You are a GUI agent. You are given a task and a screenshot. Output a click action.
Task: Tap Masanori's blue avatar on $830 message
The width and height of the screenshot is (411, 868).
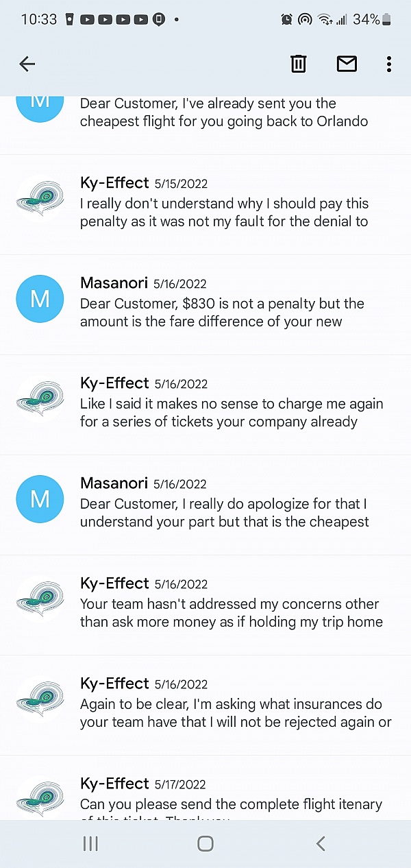click(x=40, y=300)
